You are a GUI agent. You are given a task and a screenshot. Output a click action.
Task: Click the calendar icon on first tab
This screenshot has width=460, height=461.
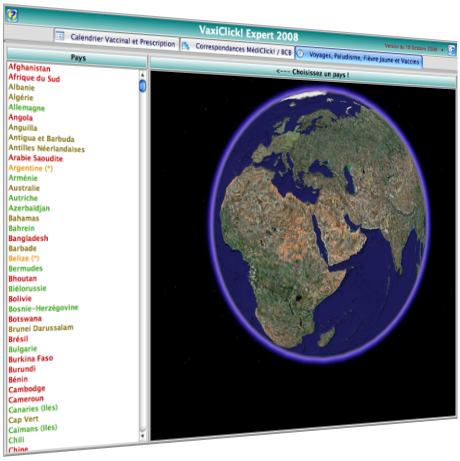tap(60, 35)
